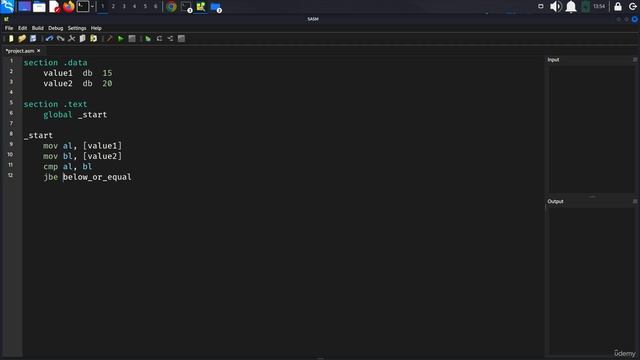Switch to workspace 2
The image size is (640, 360).
pyautogui.click(x=113, y=7)
